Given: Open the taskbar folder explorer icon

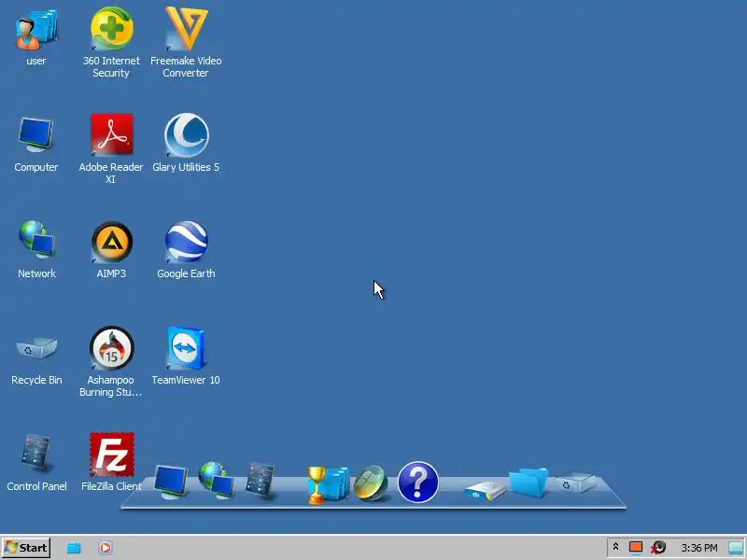Looking at the screenshot, I should (x=74, y=548).
